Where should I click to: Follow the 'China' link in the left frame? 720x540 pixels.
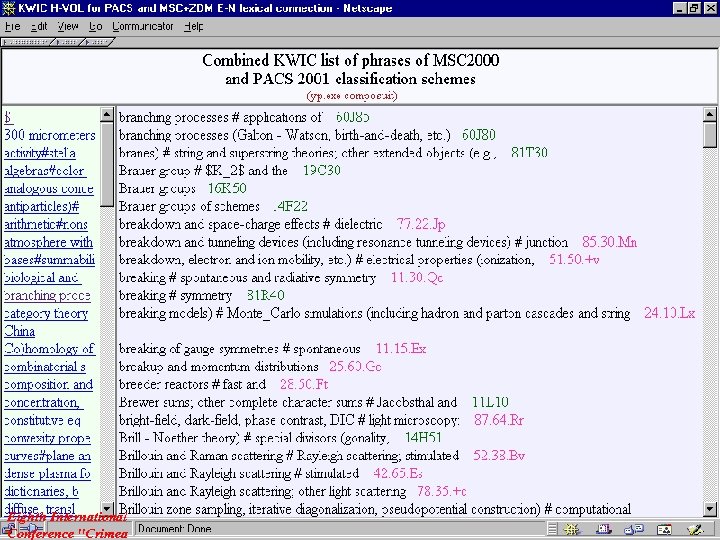pos(20,332)
